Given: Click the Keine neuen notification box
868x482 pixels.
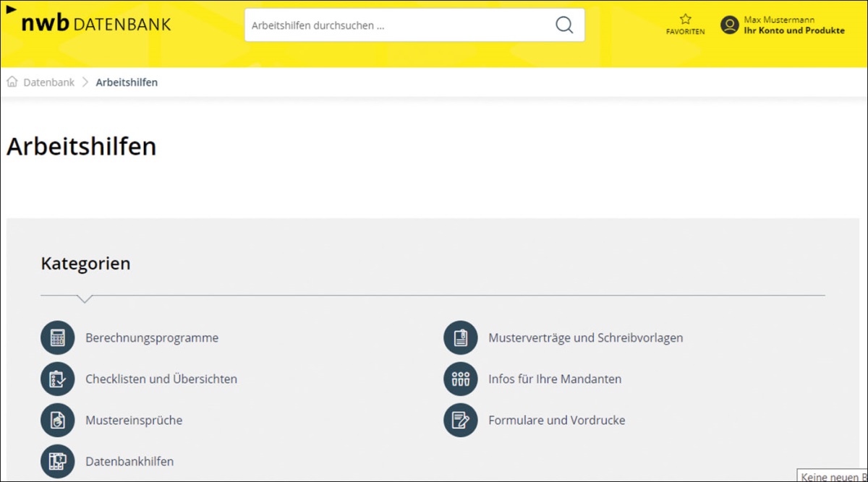Looking at the screenshot, I should point(833,476).
